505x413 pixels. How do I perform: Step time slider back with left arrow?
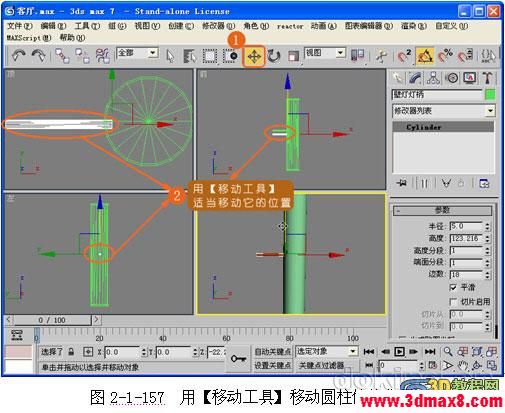click(9, 320)
